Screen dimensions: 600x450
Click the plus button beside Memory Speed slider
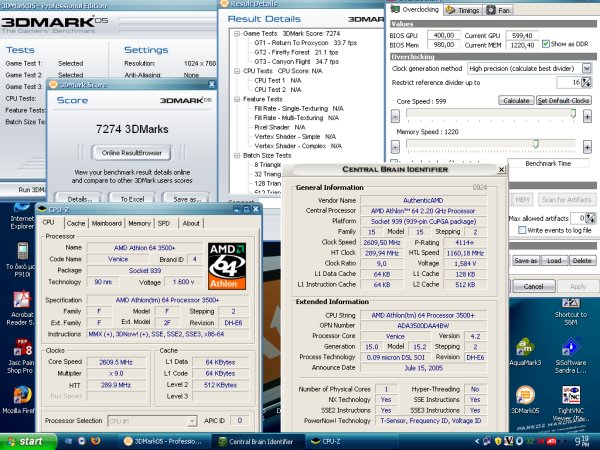point(587,147)
